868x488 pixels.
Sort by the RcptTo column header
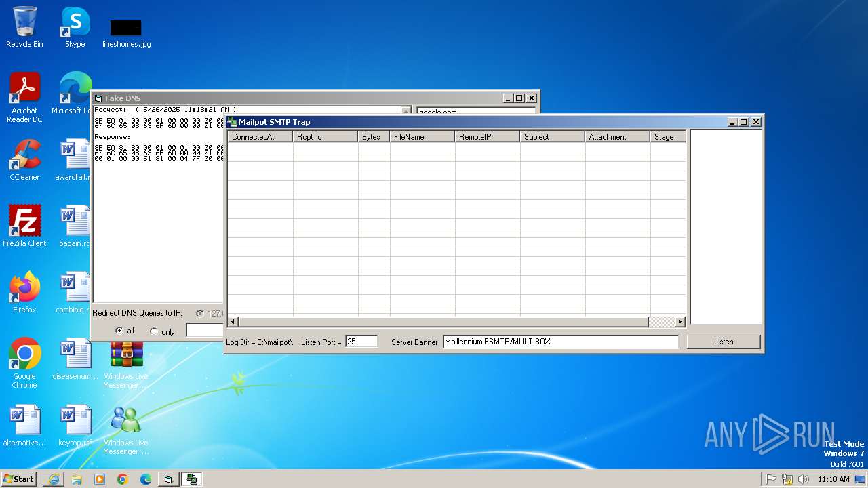click(325, 136)
